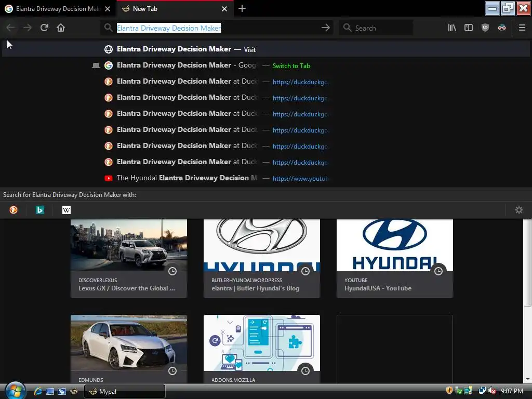The width and height of the screenshot is (532, 399).
Task: Go to the Home page
Action: point(61,28)
